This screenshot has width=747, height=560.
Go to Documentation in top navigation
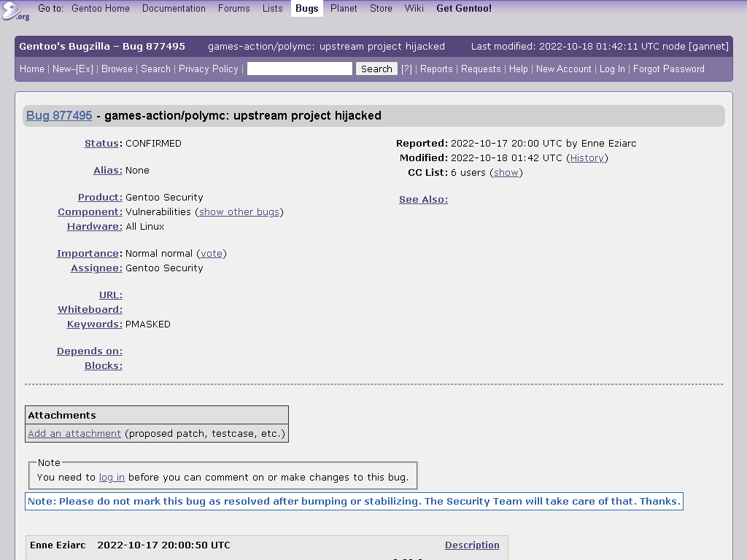pyautogui.click(x=174, y=8)
